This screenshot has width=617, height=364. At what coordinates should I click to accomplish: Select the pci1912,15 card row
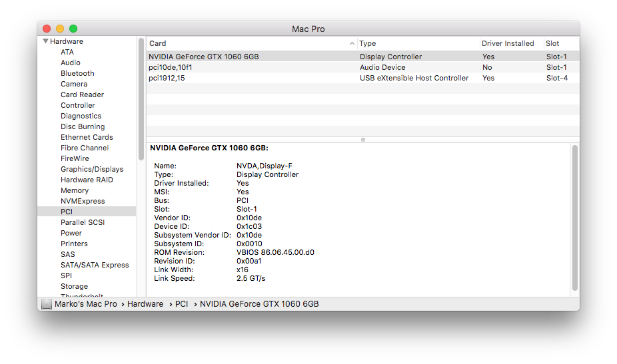[362, 78]
